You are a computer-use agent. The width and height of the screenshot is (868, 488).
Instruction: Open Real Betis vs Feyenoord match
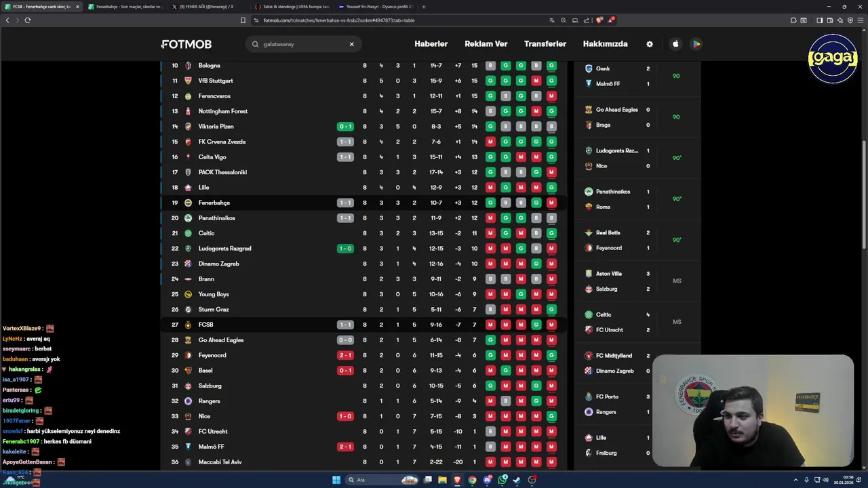(637, 240)
